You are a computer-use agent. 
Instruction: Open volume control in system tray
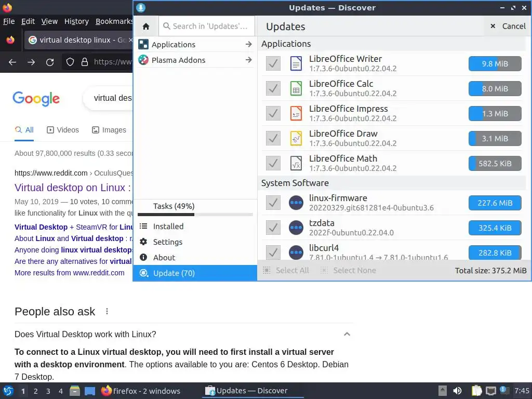[x=457, y=391]
